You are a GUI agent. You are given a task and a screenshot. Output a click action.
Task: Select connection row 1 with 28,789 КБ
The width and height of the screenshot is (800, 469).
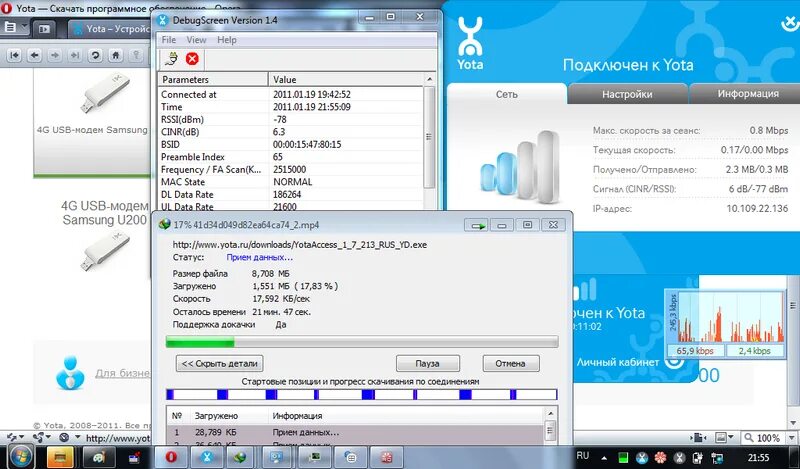click(x=356, y=432)
